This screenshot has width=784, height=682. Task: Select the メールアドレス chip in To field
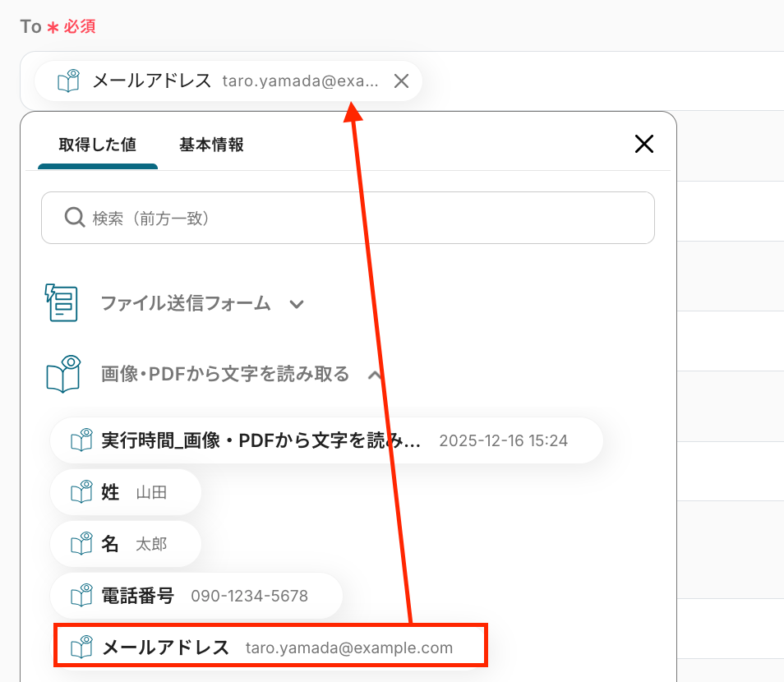(x=228, y=81)
